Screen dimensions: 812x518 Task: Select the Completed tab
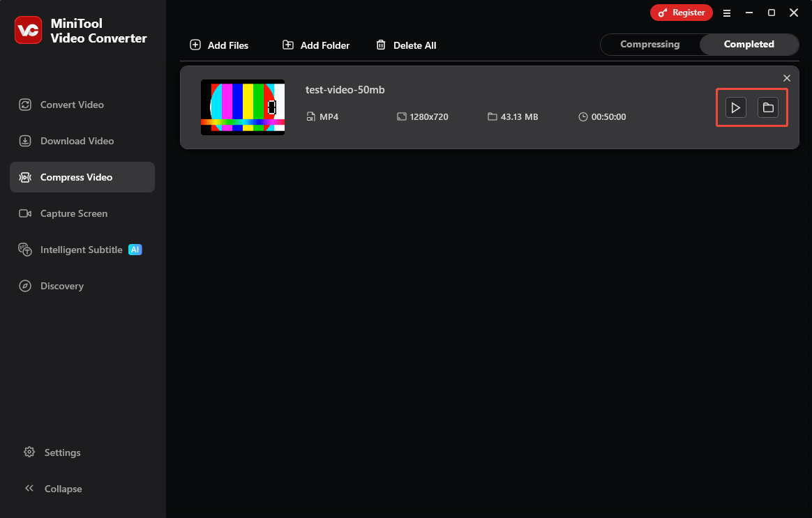coord(749,44)
